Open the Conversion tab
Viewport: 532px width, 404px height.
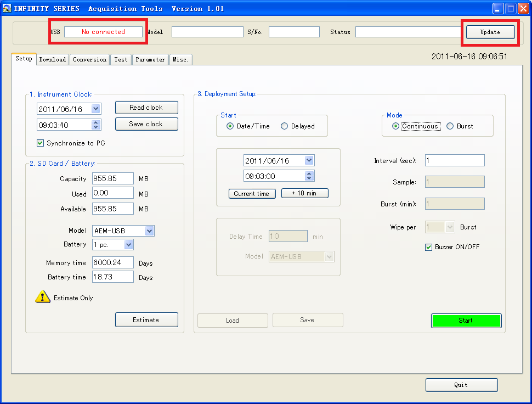point(89,59)
